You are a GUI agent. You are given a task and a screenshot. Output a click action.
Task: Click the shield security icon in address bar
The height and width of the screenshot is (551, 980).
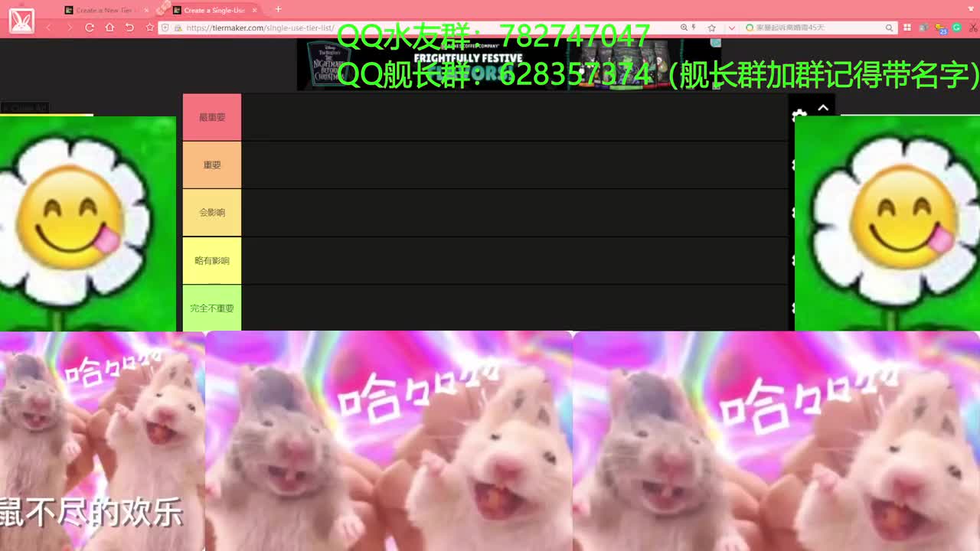click(x=165, y=28)
